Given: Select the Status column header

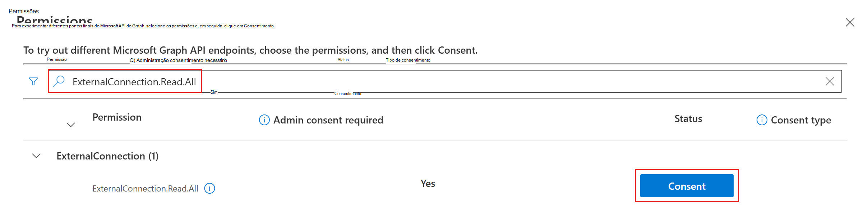Looking at the screenshot, I should coord(688,118).
